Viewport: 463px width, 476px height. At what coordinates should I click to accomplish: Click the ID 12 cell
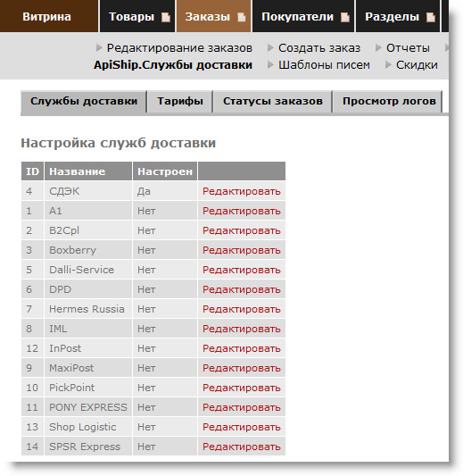(x=32, y=348)
